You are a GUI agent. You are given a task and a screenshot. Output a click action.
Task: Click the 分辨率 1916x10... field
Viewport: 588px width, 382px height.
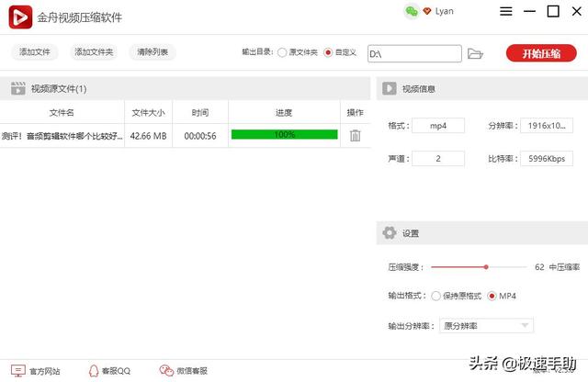(x=547, y=126)
